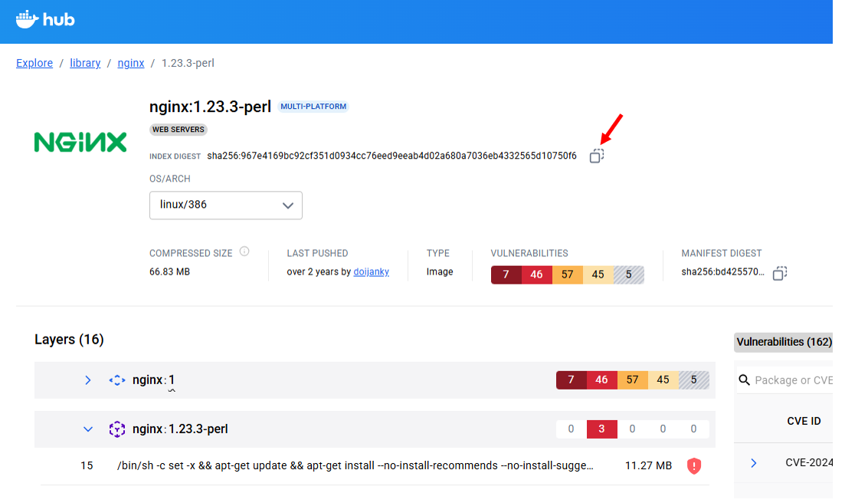Click the CVE-2024 entry text
The image size is (868, 503).
[x=809, y=462]
